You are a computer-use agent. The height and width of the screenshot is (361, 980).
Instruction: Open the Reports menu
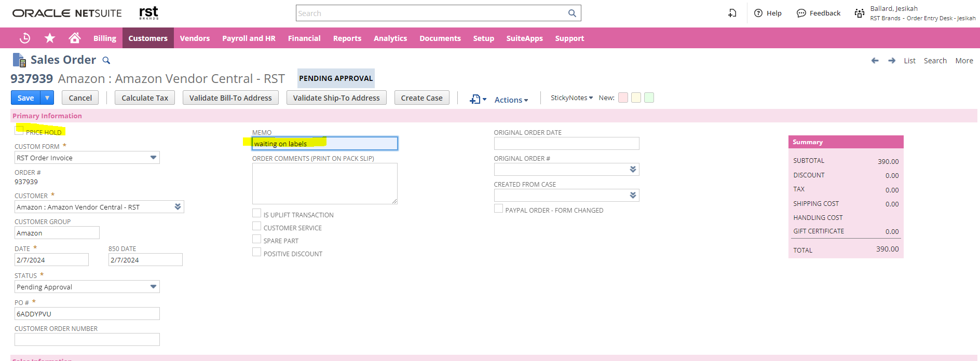tap(347, 38)
